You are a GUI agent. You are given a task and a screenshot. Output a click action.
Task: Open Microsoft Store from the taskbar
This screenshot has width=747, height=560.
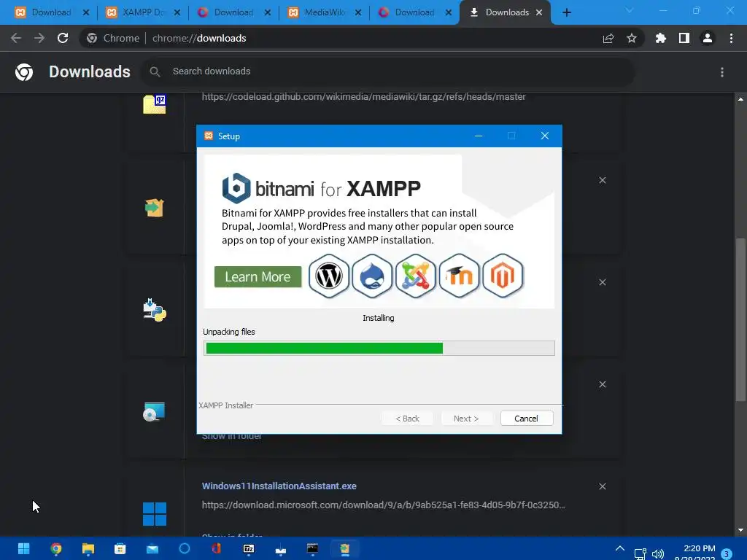120,548
